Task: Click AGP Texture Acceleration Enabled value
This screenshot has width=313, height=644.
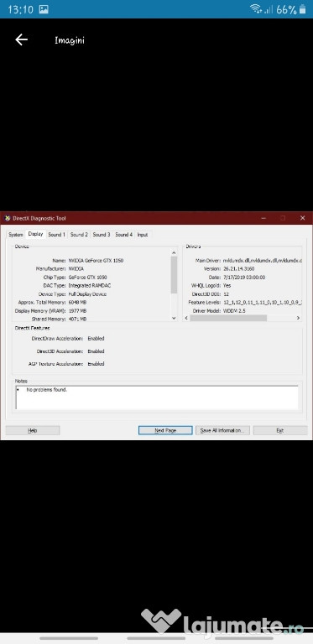Action: pos(96,364)
